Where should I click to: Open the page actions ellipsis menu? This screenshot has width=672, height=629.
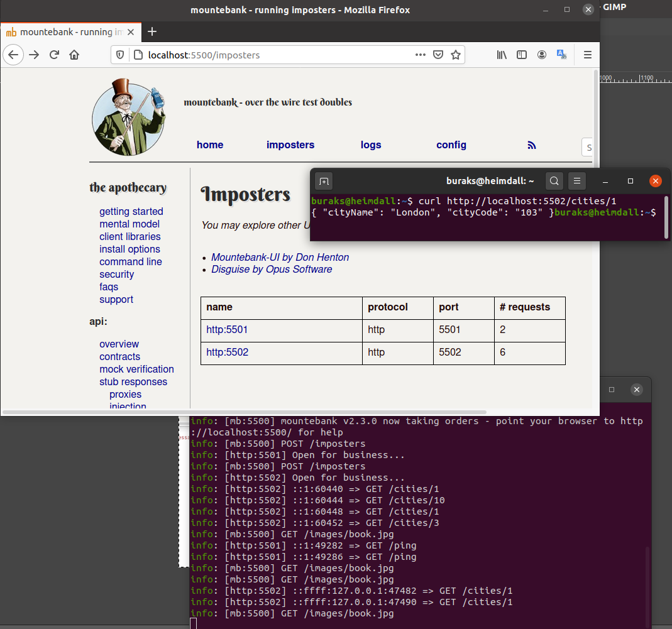pos(420,55)
